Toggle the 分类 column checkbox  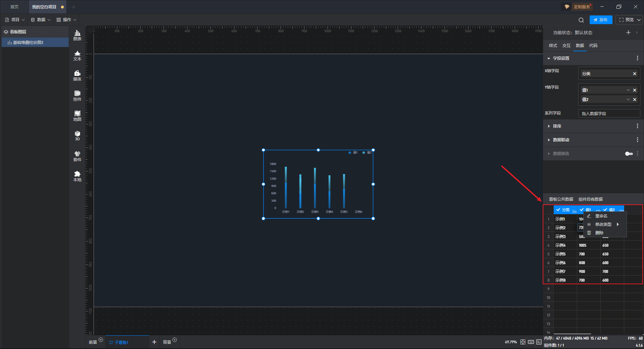tap(558, 210)
